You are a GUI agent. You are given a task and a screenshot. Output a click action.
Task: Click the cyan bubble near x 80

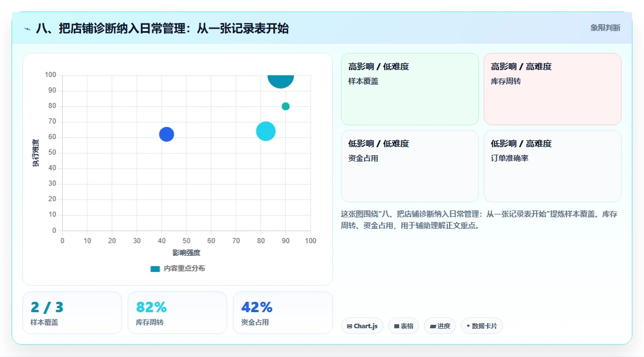pyautogui.click(x=266, y=132)
